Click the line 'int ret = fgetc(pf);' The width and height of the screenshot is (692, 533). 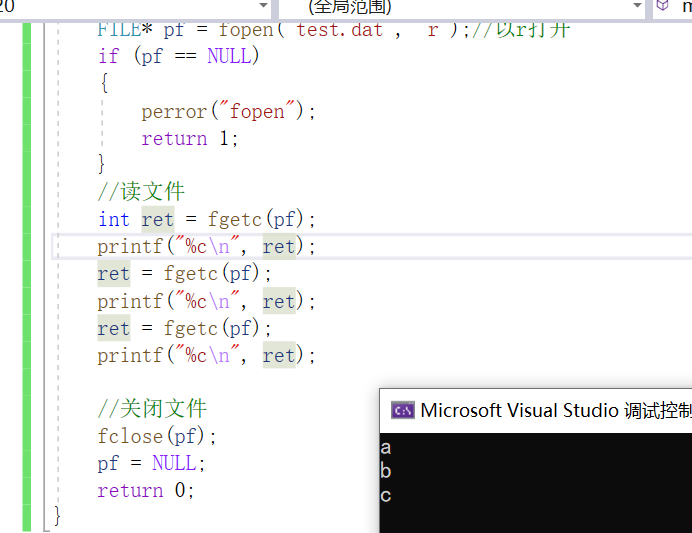point(207,219)
